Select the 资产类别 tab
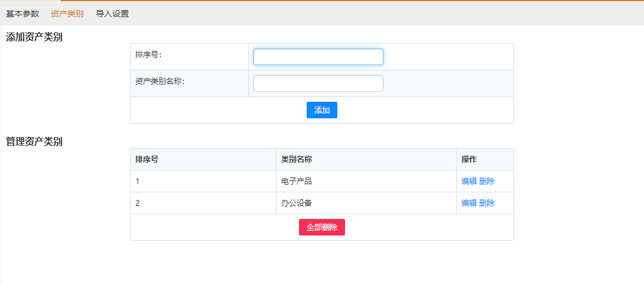Image resolution: width=644 pixels, height=284 pixels. point(67,14)
